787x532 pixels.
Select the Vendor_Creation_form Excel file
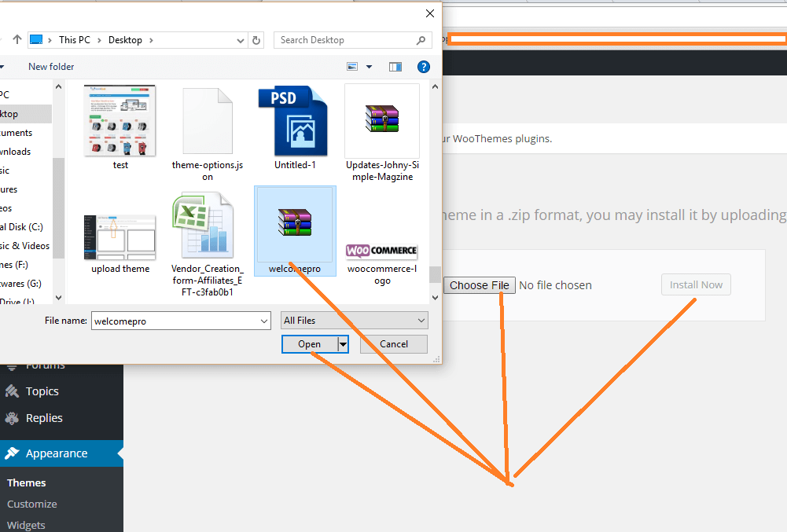[x=208, y=226]
